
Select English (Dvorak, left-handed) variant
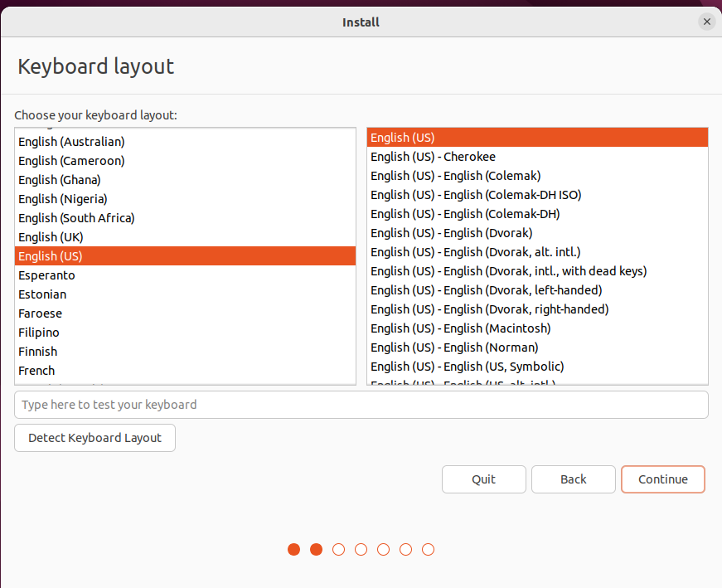(x=486, y=290)
